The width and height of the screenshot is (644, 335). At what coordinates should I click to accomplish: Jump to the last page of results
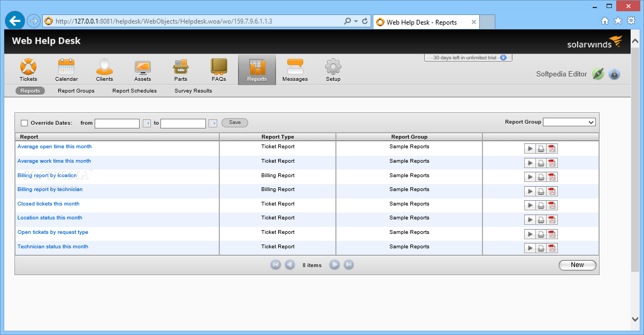pyautogui.click(x=349, y=264)
